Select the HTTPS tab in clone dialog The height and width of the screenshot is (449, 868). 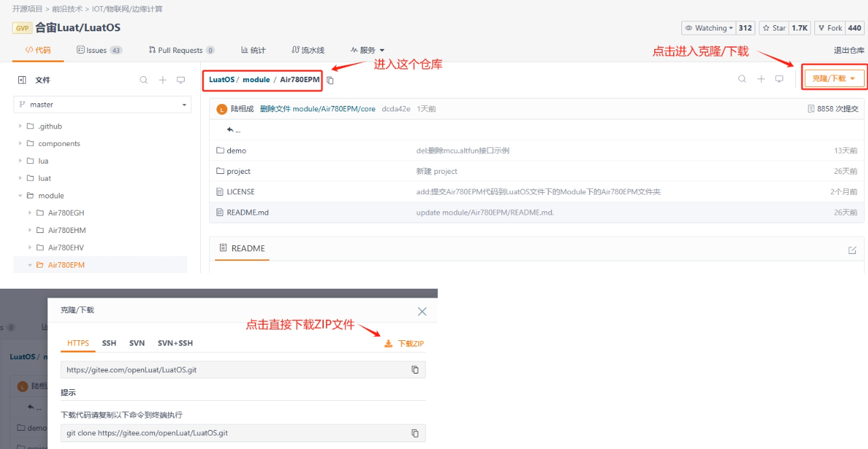click(78, 343)
